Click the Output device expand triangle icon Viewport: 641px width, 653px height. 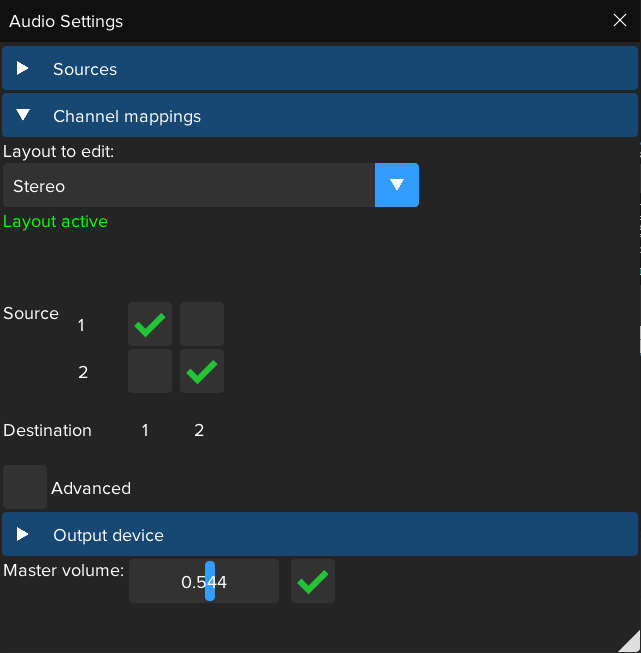(23, 535)
